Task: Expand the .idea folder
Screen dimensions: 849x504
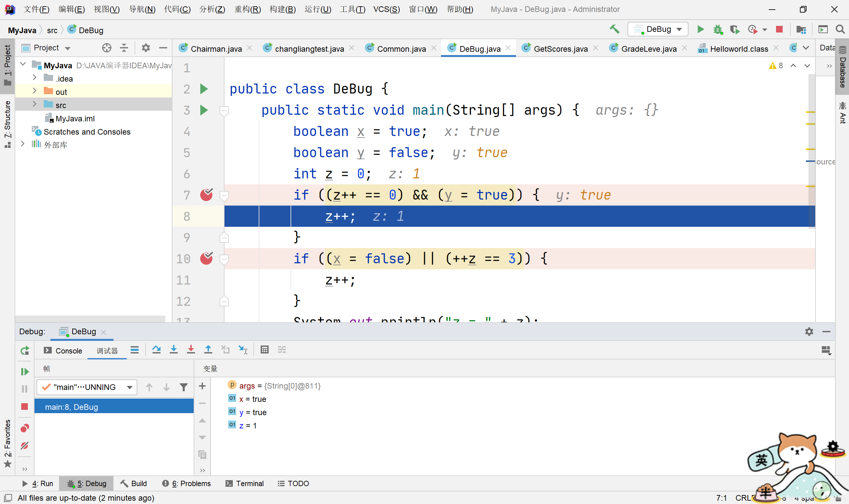Action: click(34, 78)
